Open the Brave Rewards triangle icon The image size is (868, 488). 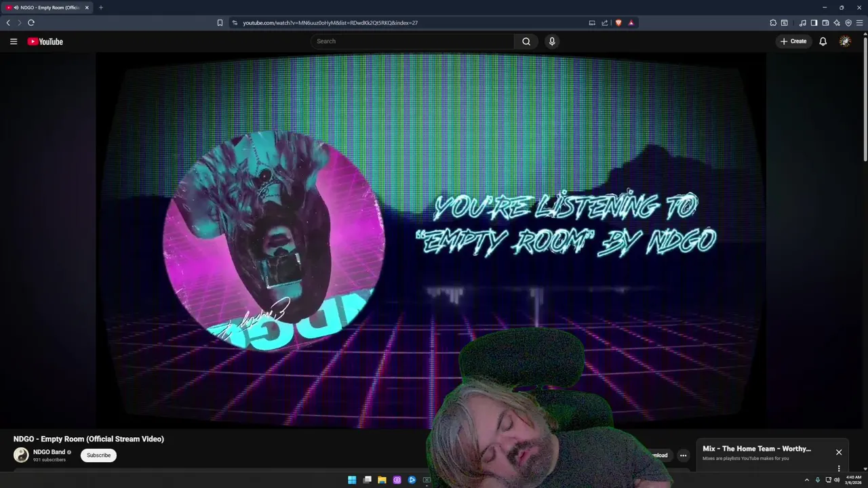pos(631,22)
